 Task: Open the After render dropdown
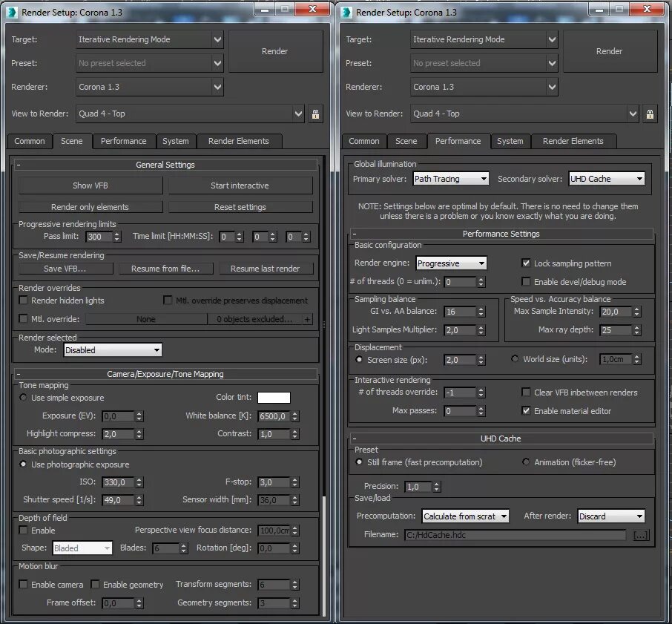610,516
